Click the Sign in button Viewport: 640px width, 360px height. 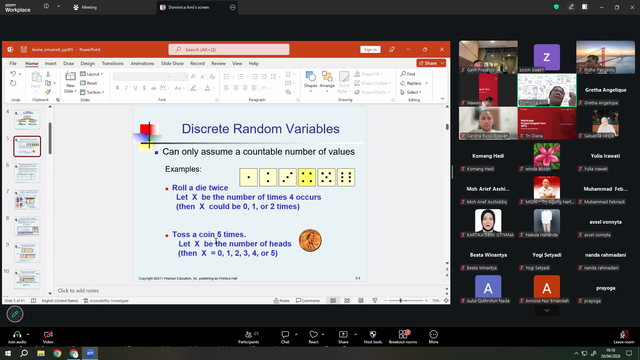click(370, 49)
